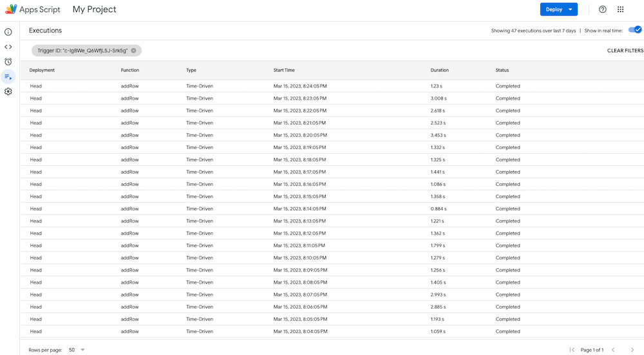Expand the 8:24:05 PM execution row

point(299,86)
